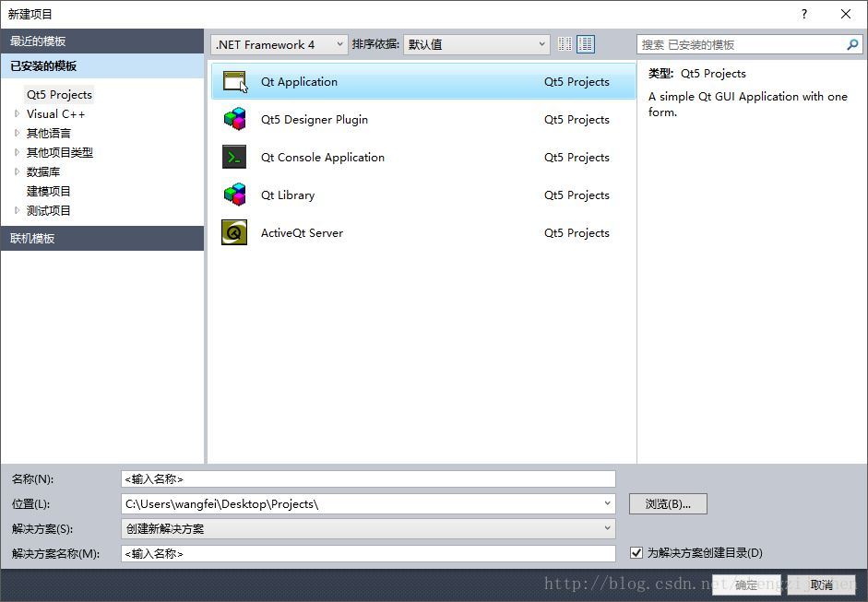Click the search magnifier icon
This screenshot has height=602, width=868.
tap(852, 44)
